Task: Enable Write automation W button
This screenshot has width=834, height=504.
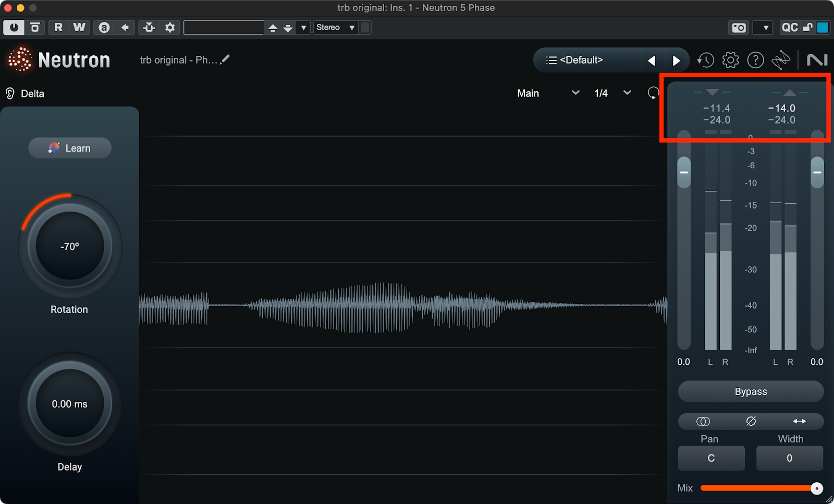Action: pyautogui.click(x=79, y=28)
